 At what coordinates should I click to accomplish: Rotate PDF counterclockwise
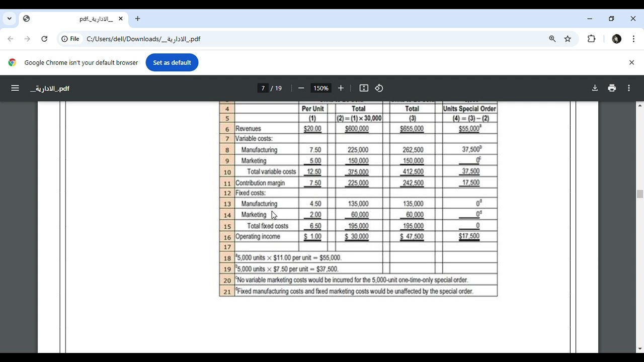click(x=379, y=88)
